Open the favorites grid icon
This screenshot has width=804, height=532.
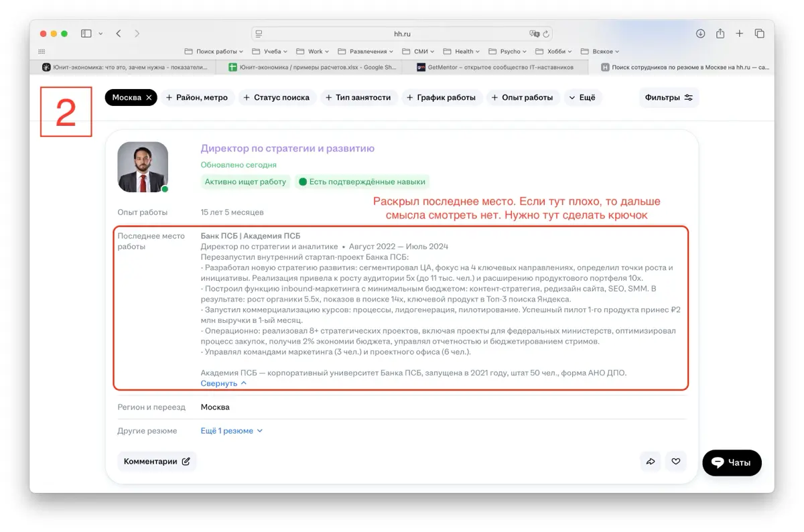point(42,52)
